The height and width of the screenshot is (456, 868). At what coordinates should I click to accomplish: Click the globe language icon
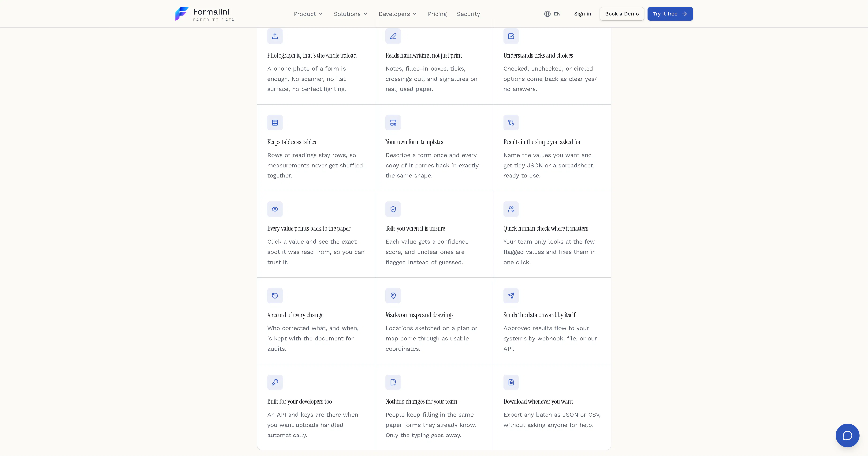[547, 14]
